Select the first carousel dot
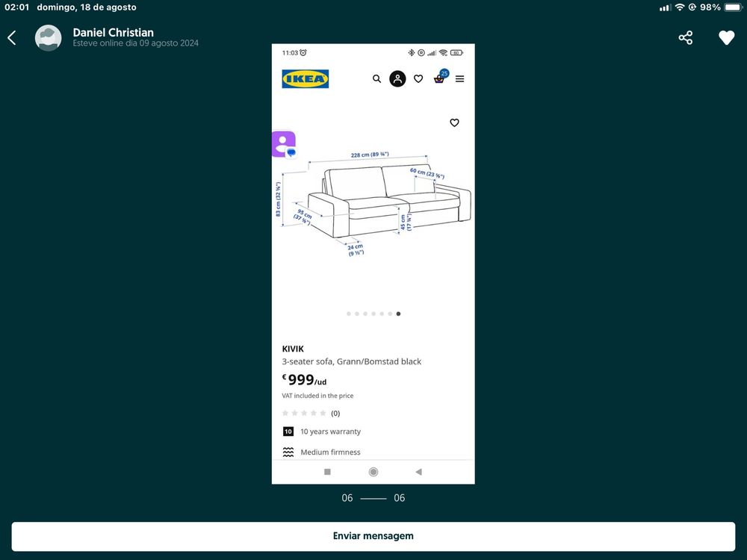Image resolution: width=747 pixels, height=560 pixels. tap(349, 314)
